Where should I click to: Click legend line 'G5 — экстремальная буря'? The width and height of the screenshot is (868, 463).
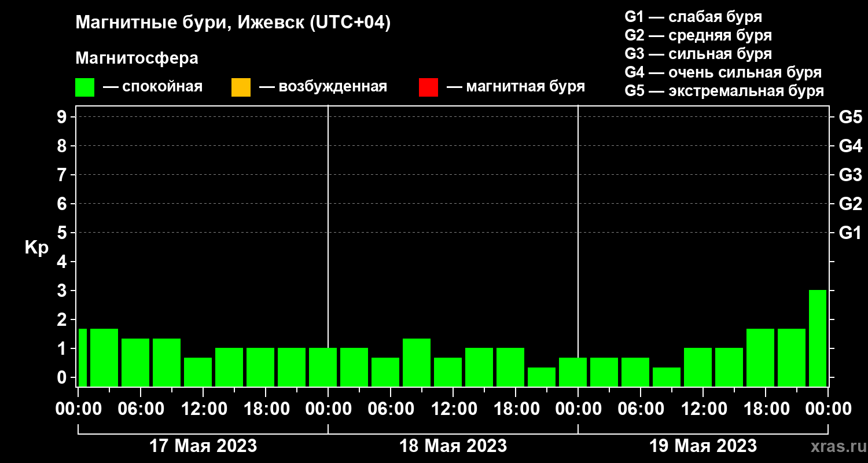[x=724, y=91]
